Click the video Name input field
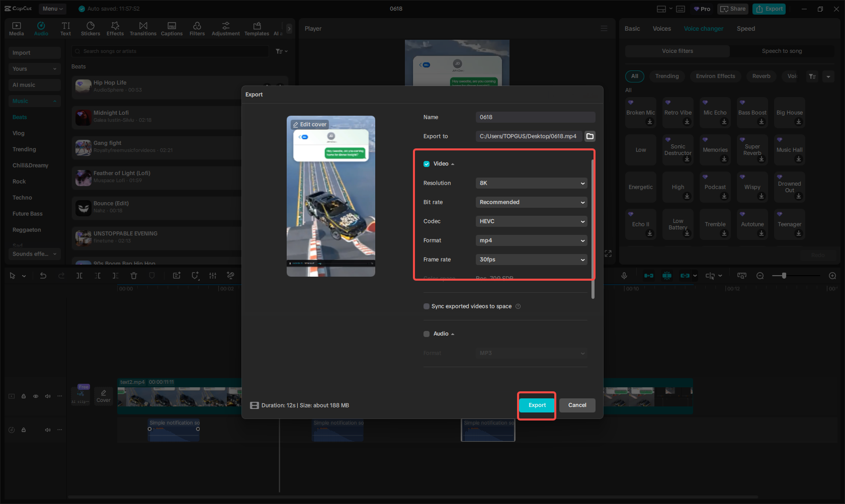Screen dimensions: 845x504 point(535,117)
